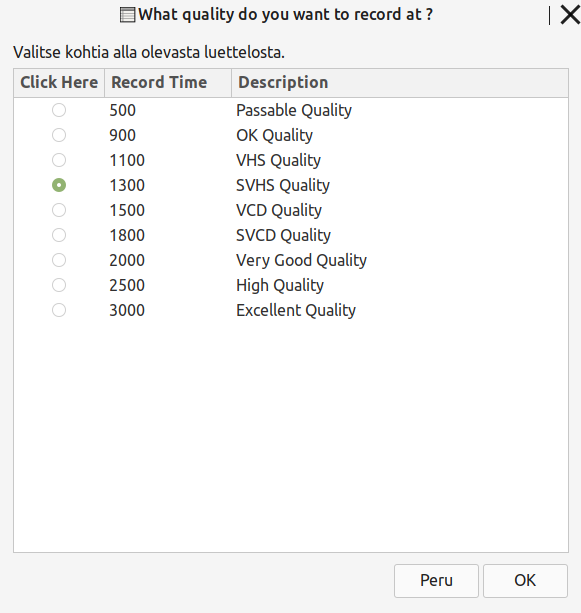Click the dialog title bar list icon
The width and height of the screenshot is (581, 613).
coord(127,15)
